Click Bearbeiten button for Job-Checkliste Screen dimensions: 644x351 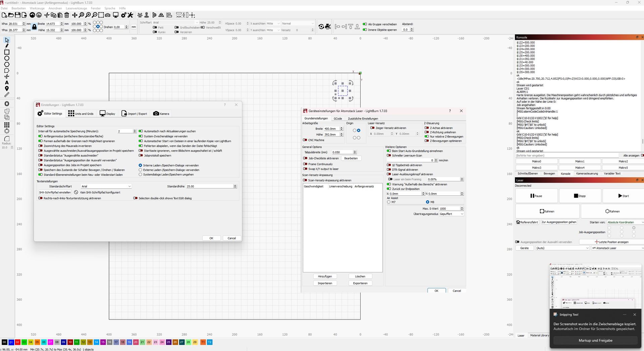point(351,158)
